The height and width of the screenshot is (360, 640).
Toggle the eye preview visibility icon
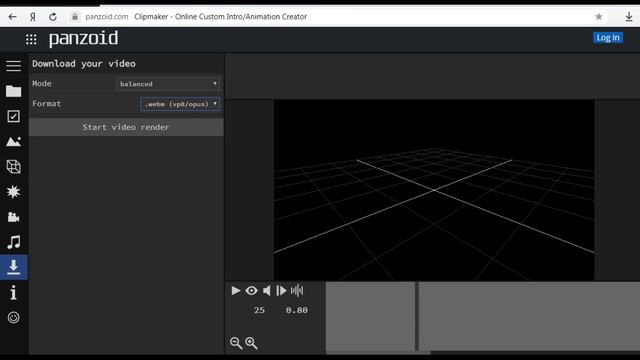[x=251, y=291]
